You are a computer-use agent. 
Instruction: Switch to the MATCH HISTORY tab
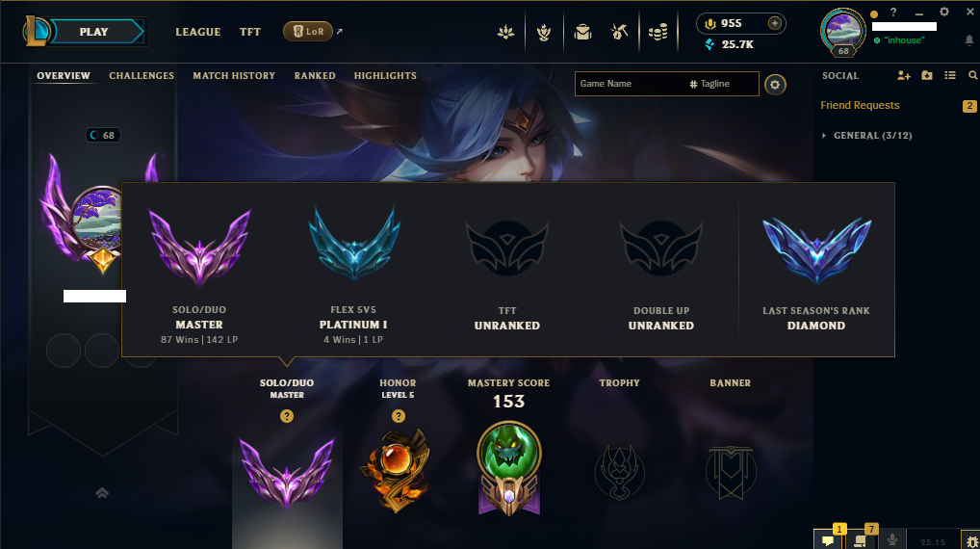pyautogui.click(x=234, y=76)
